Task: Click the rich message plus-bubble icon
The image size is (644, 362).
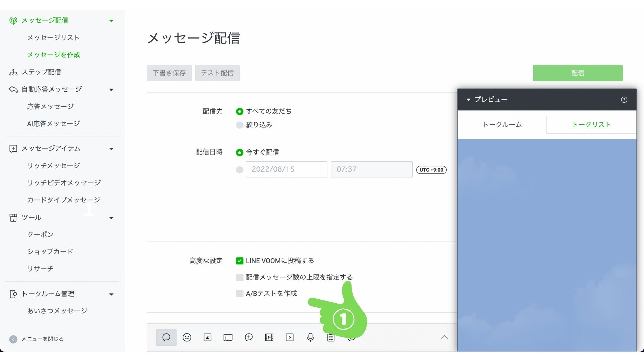Action: point(249,337)
